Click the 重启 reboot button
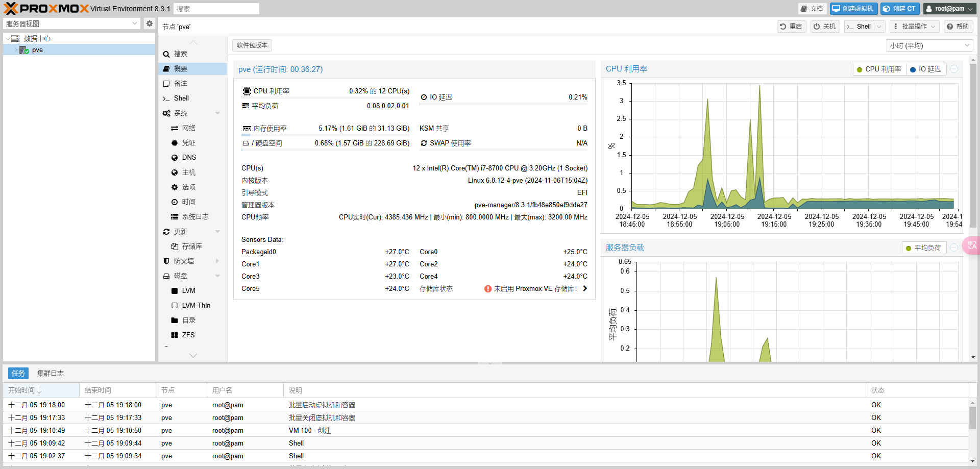The height and width of the screenshot is (469, 980). pos(791,27)
